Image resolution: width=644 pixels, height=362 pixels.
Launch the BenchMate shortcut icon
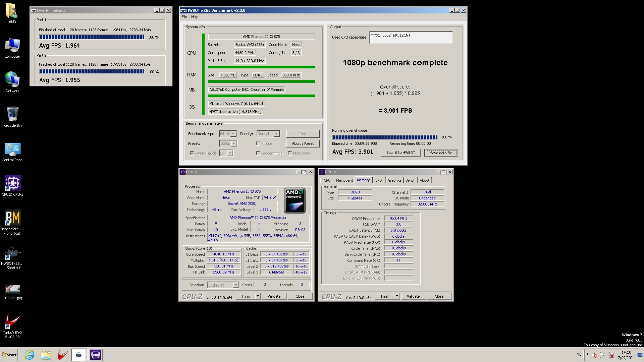12,222
